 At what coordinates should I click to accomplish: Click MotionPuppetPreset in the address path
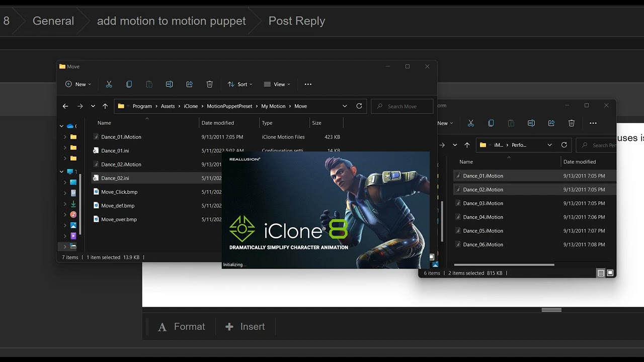coord(229,106)
